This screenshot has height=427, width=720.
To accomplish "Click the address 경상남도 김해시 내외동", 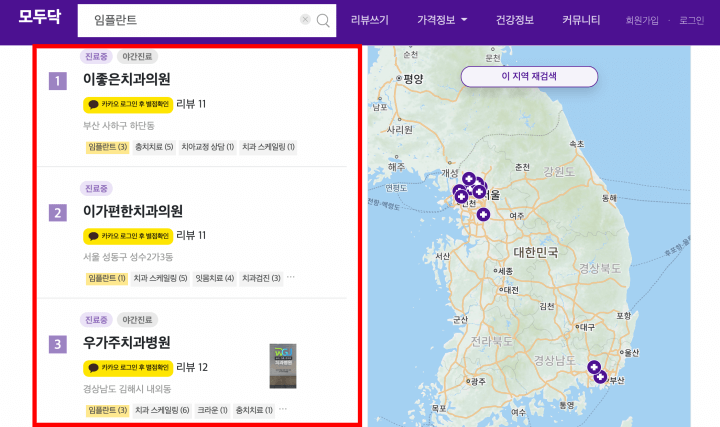I will tap(127, 389).
